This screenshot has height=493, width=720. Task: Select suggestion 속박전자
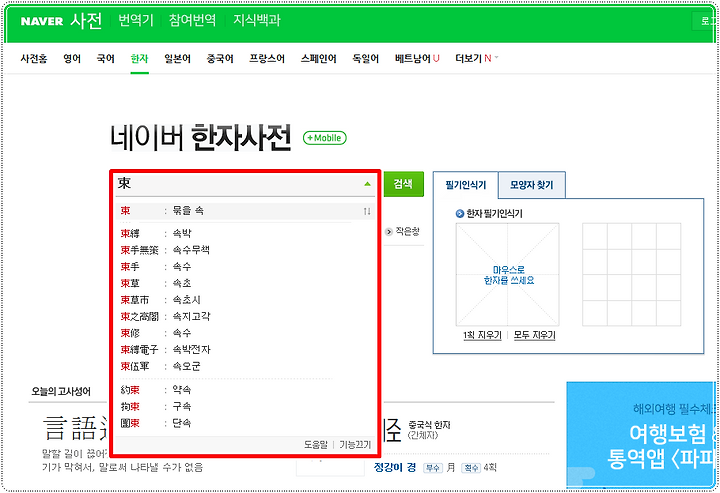point(245,350)
